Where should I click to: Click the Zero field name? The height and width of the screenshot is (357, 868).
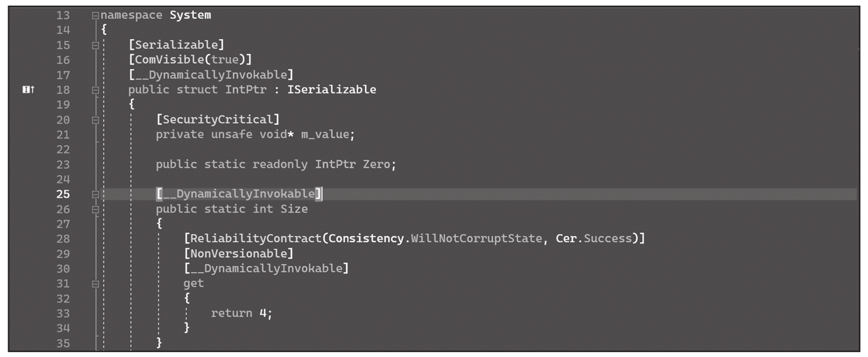coord(376,164)
